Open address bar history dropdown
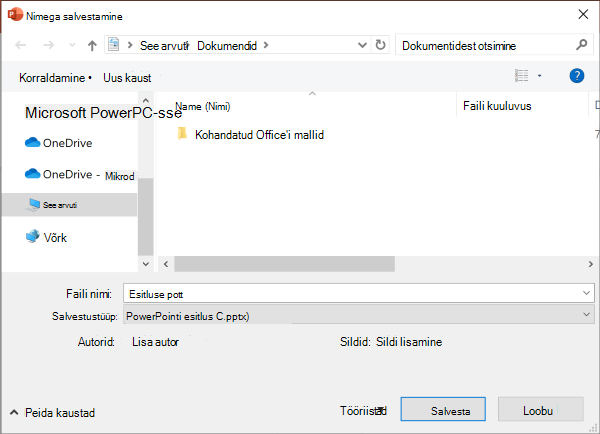Screen dimensions: 600x434 coord(362,46)
